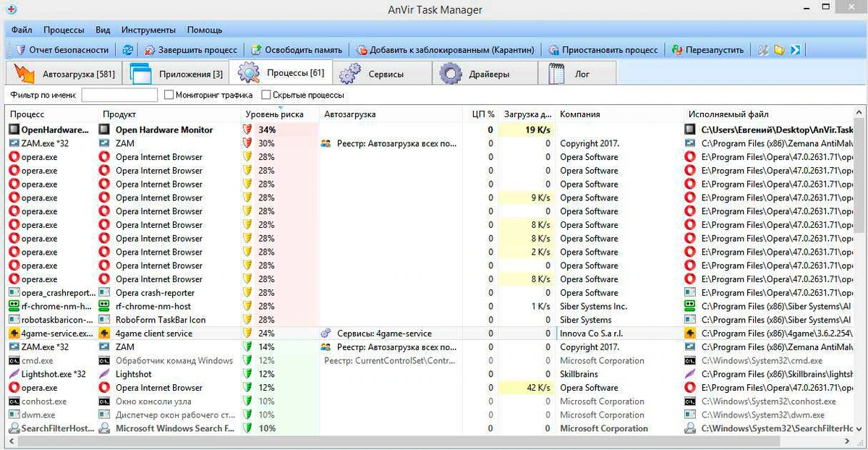Click the Фильтр по имени input field
Viewport: 868px width, 450px height.
(x=119, y=95)
